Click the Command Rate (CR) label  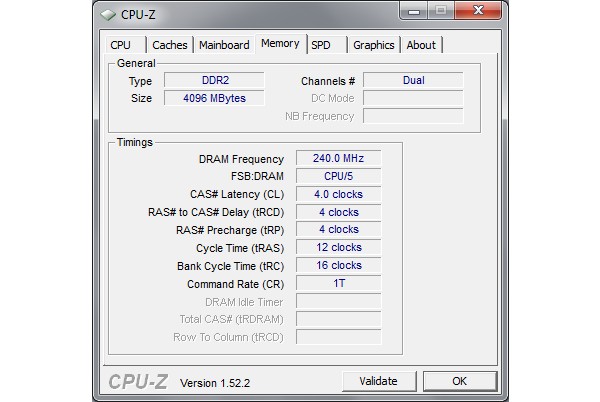[235, 284]
